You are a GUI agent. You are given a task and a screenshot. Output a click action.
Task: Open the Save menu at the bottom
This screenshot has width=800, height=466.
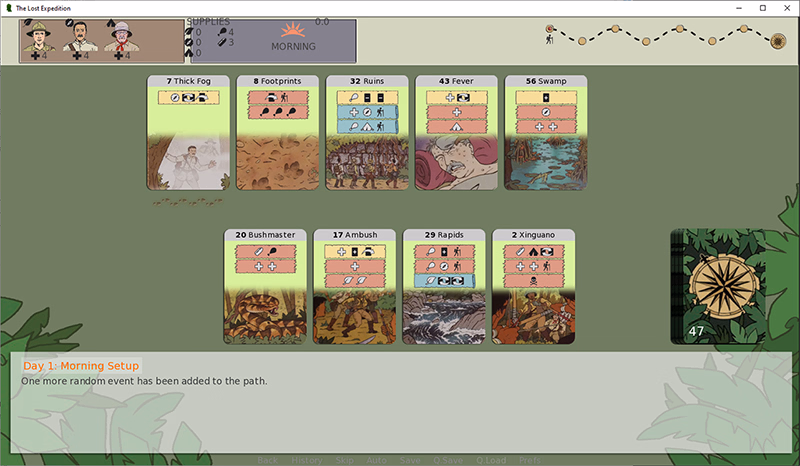click(x=410, y=460)
